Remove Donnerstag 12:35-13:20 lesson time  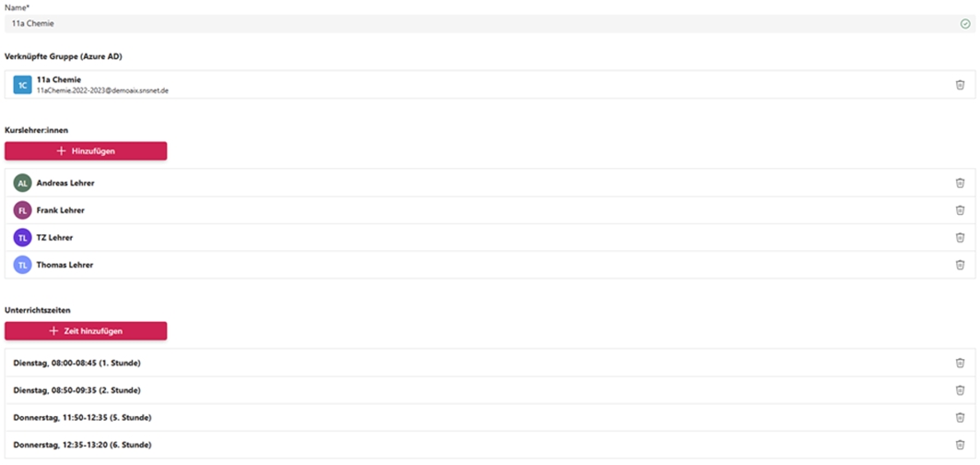(x=960, y=445)
